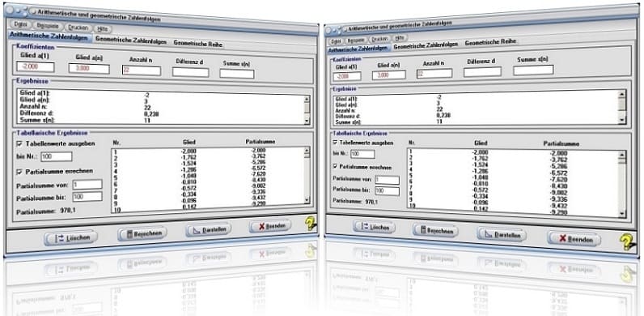Click the yellow question mark help icon in left window
644x316 pixels.
311,223
